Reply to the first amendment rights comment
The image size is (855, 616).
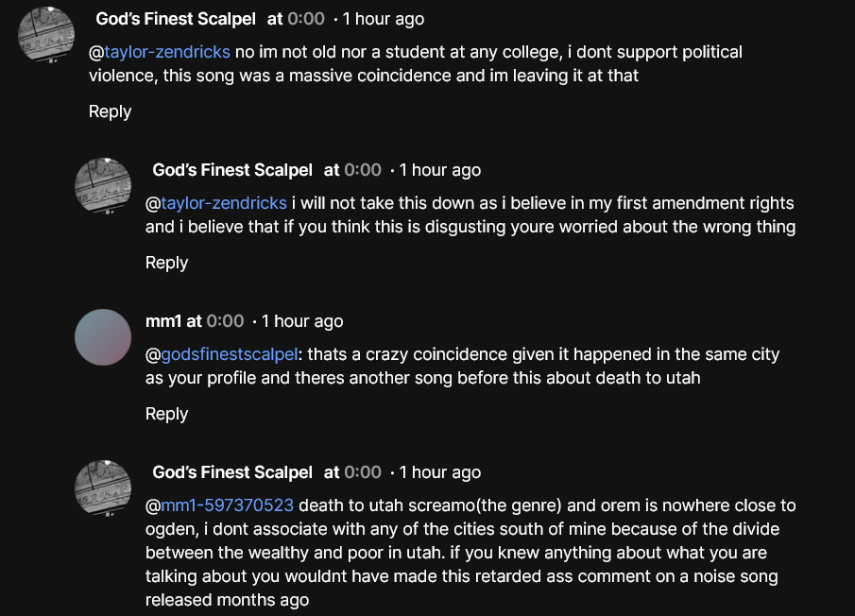[166, 263]
